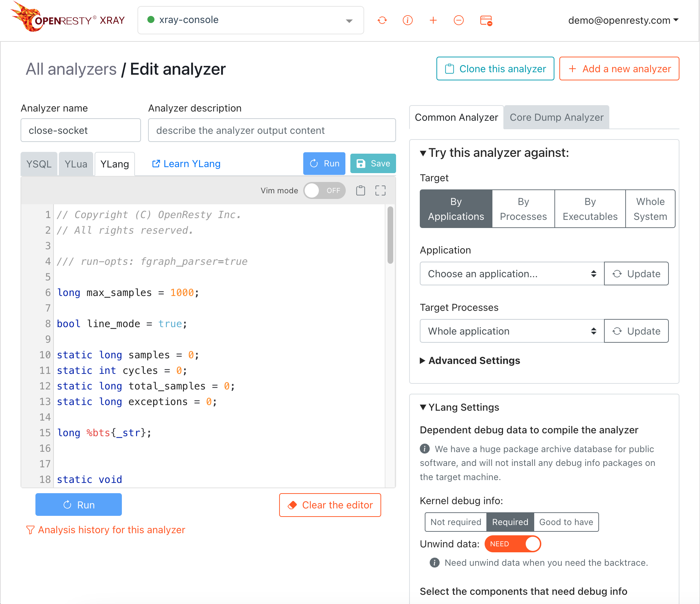Screen dimensions: 700x604
Task: Click line 1 copyright comment
Action: point(149,215)
